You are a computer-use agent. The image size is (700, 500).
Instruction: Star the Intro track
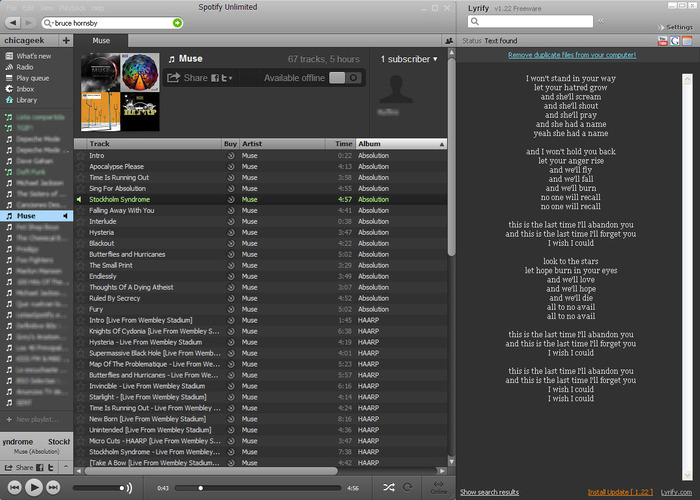(81, 156)
